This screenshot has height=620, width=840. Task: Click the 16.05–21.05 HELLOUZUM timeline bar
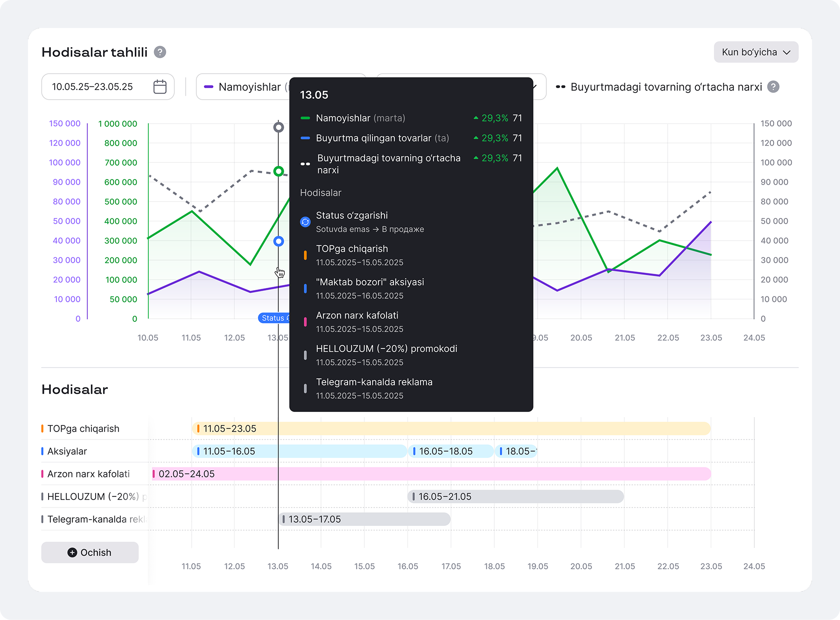coord(516,496)
